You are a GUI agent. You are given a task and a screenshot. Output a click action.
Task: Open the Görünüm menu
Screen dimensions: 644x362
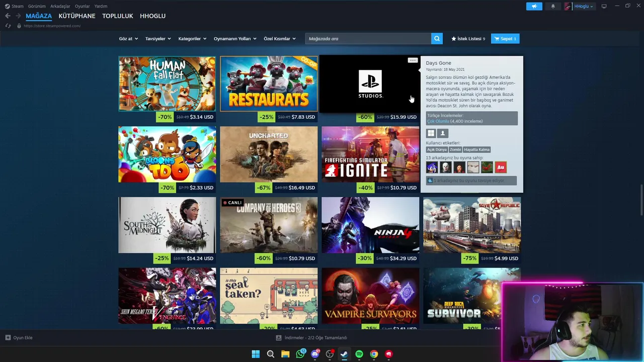(x=37, y=6)
